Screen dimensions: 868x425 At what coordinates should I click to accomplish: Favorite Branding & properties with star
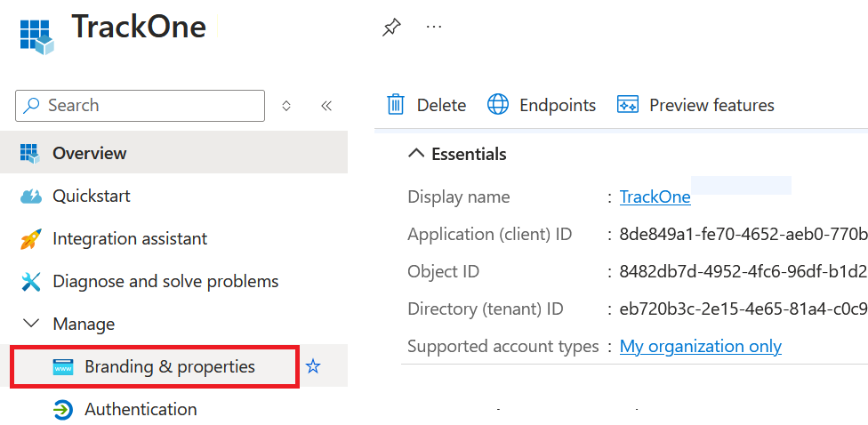(x=313, y=366)
